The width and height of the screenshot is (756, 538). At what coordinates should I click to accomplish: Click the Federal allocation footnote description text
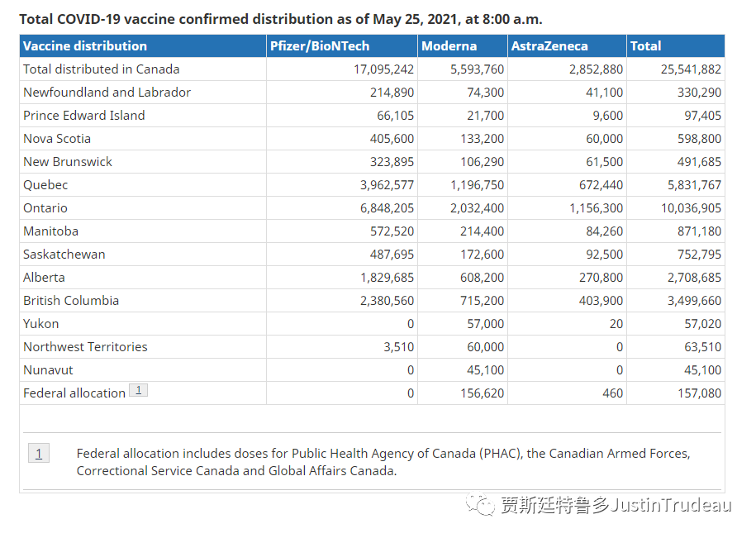[x=383, y=462]
